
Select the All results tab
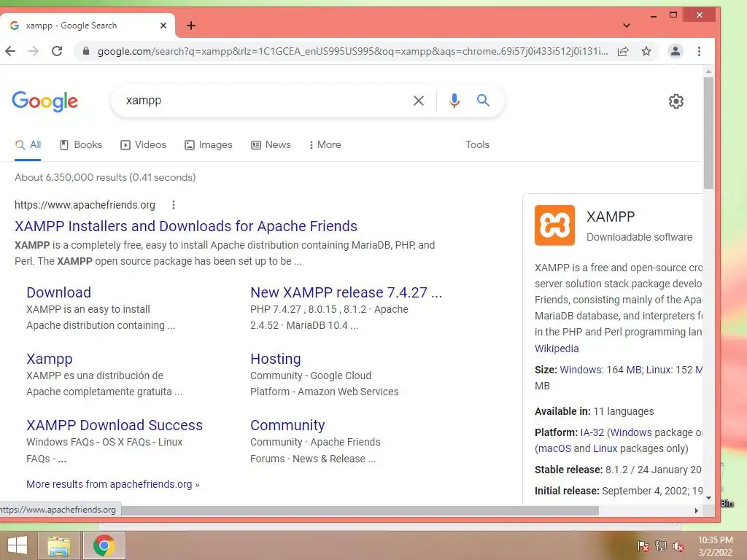click(x=28, y=145)
